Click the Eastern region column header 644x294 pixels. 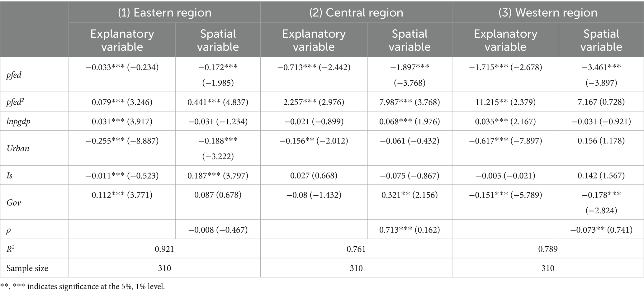coord(164,12)
